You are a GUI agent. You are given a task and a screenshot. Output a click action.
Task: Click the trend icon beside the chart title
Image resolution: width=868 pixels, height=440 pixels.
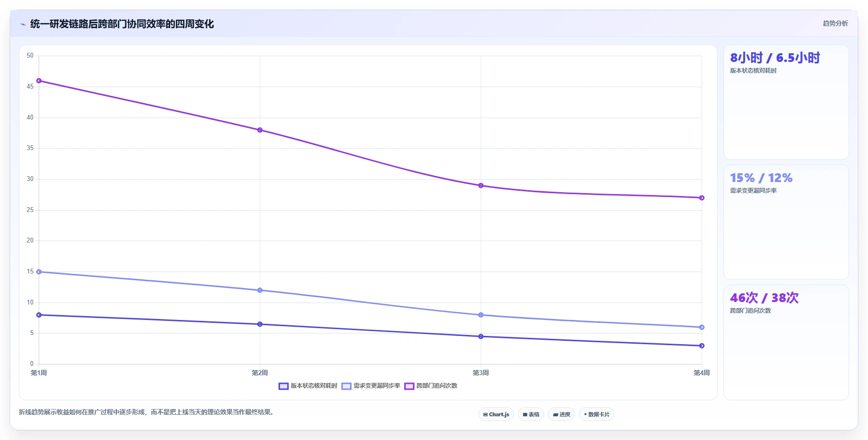pyautogui.click(x=23, y=24)
